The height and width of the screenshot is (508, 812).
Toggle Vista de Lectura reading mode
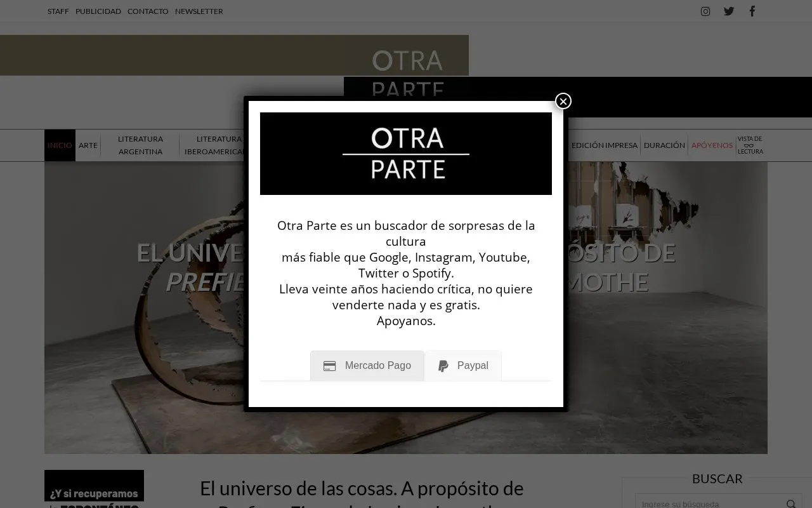click(750, 145)
